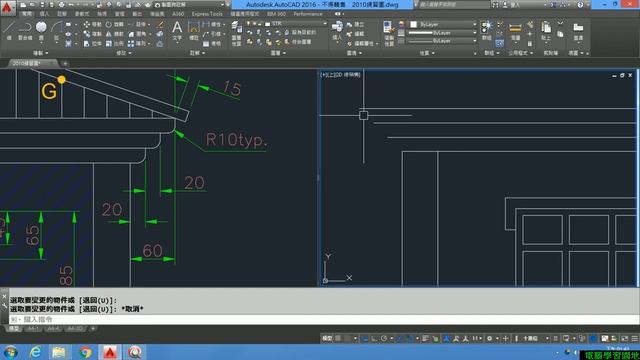Choose the Scale tool

tap(115, 43)
